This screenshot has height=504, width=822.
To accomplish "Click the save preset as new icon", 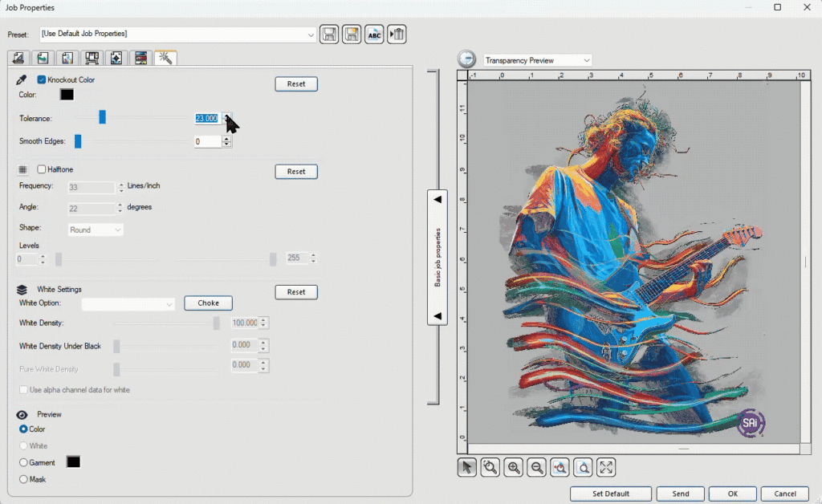I will click(351, 34).
